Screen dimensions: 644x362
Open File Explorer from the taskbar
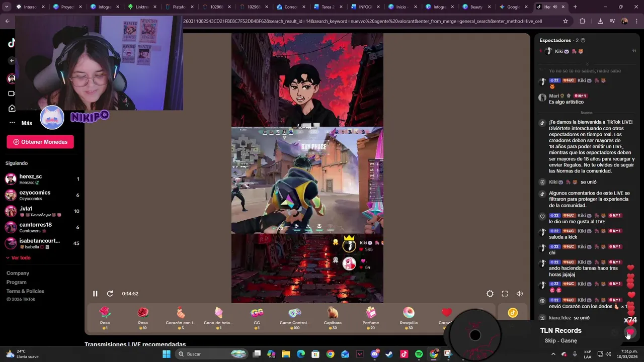[x=286, y=354]
